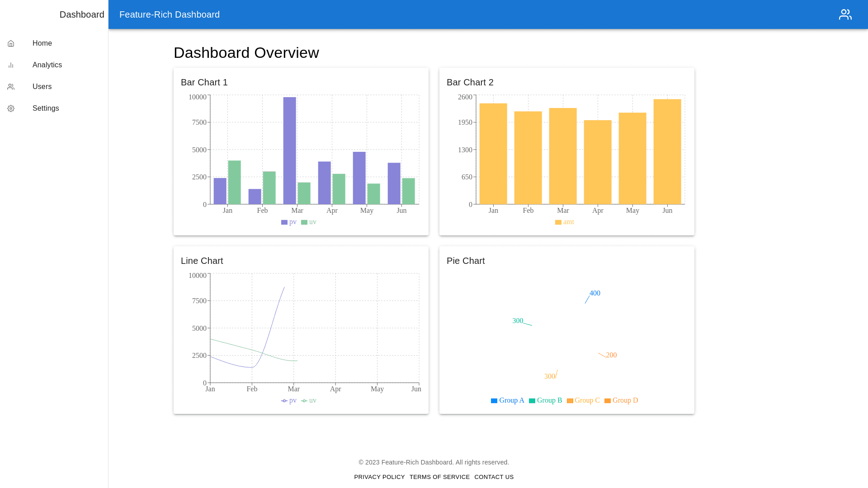The width and height of the screenshot is (868, 488).
Task: Click the pv line marker icon in Line Chart legend
Action: coord(284,401)
